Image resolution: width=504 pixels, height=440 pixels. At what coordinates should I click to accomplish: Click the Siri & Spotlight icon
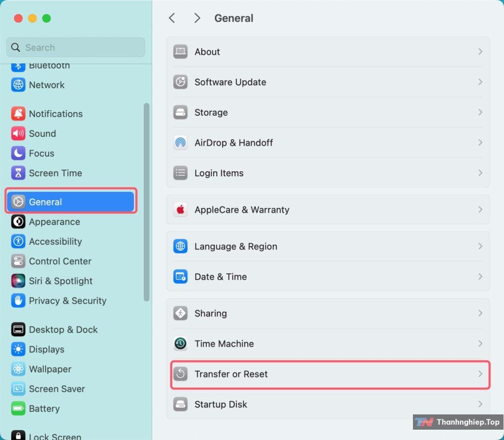point(18,281)
